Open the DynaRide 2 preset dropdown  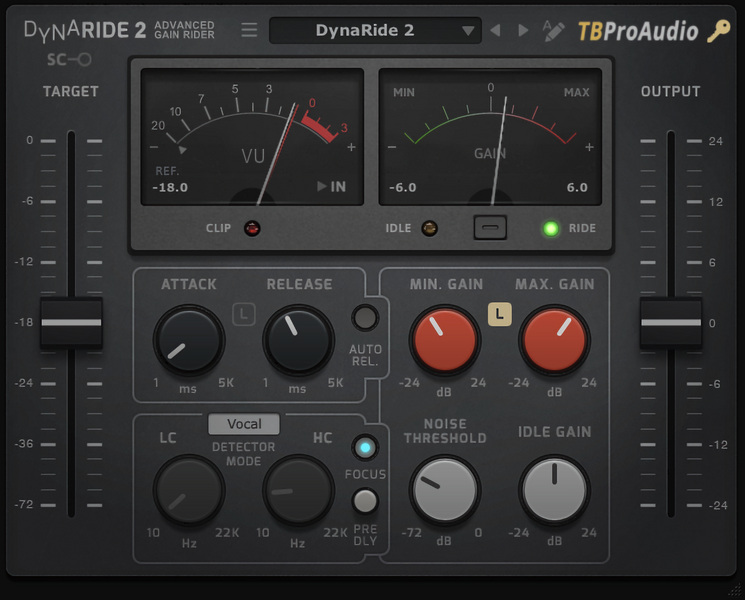coord(374,31)
